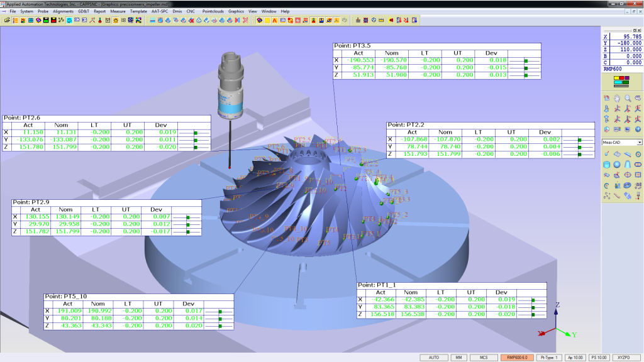Toggle MM units in the status bar
Viewport: 644px width, 362px height.
[459, 356]
